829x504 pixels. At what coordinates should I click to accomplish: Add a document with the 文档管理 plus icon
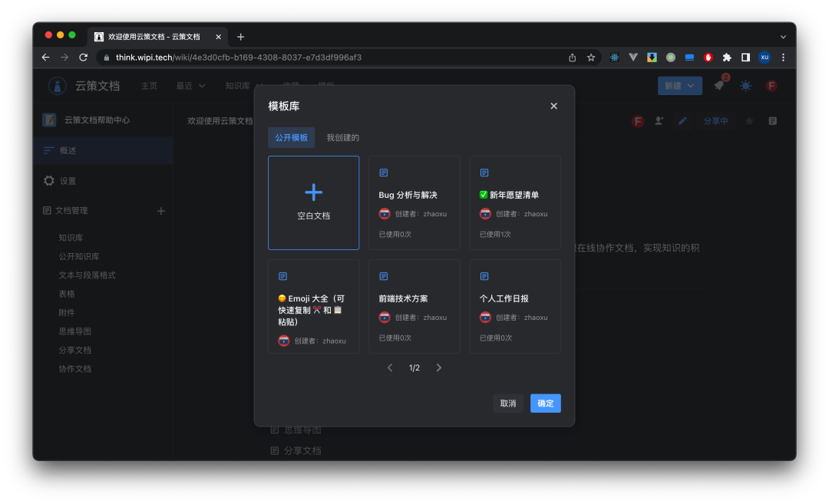click(161, 211)
